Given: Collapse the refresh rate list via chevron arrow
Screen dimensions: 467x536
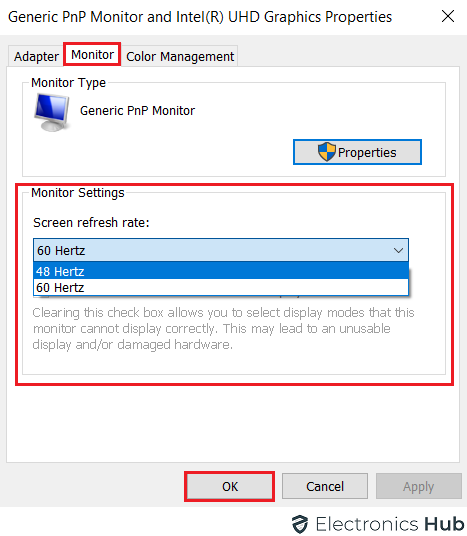Looking at the screenshot, I should [398, 250].
